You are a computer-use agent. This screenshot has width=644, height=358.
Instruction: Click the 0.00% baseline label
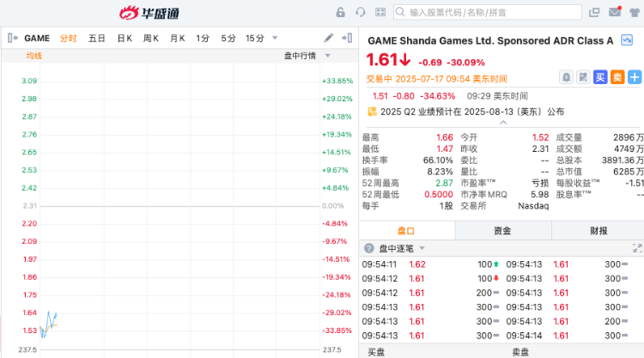(x=332, y=206)
